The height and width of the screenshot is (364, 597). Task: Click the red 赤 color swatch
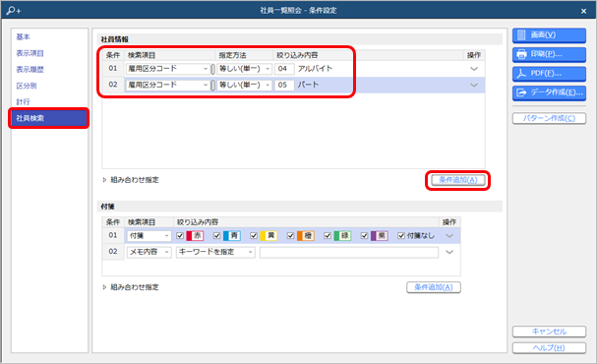pos(195,236)
